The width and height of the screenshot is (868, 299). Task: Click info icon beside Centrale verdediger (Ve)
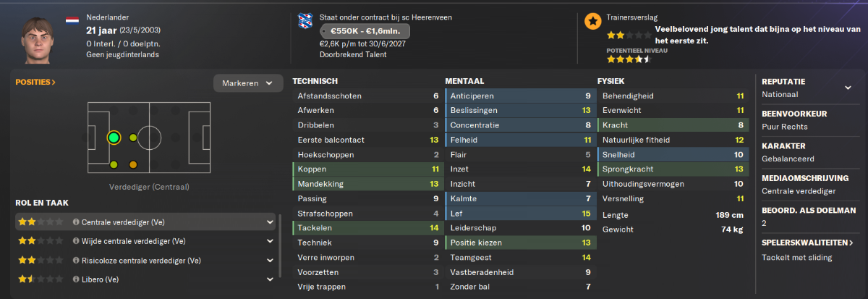[x=76, y=222]
